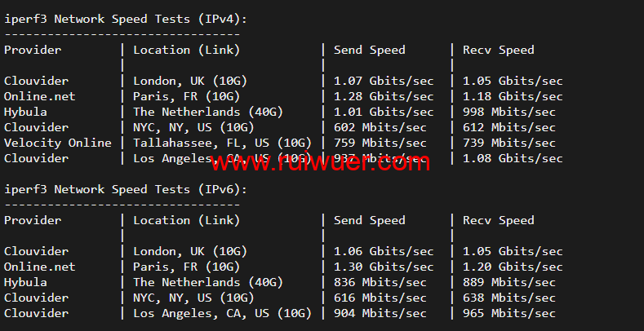This screenshot has height=331, width=644.
Task: Click the 1.07 Gbits/sec IPv4 send speed
Action: [384, 81]
